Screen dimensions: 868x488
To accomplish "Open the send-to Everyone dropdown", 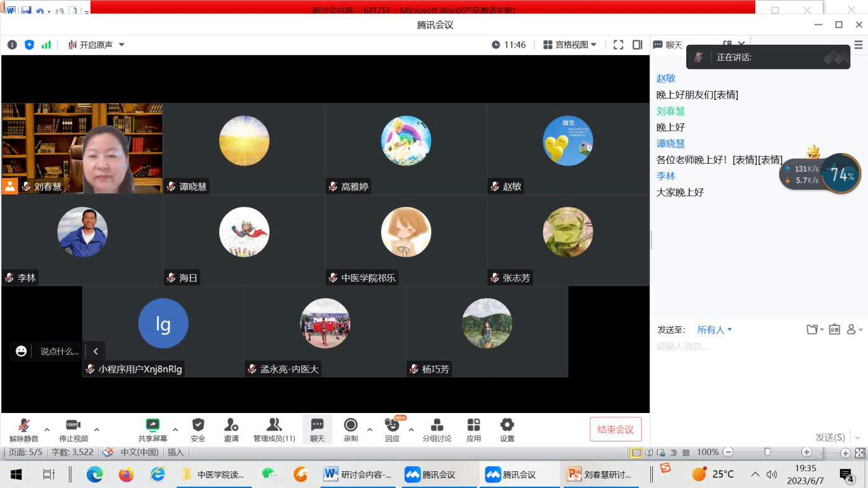I will pos(714,330).
